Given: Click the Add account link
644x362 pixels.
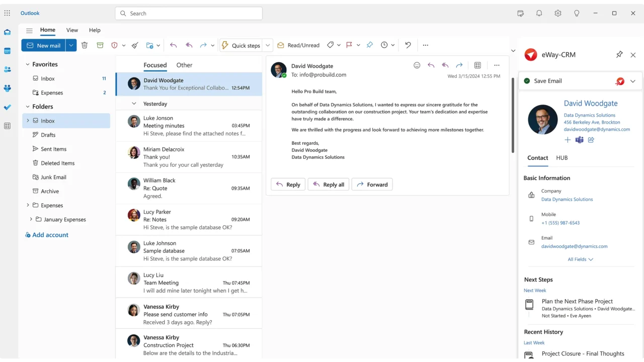Looking at the screenshot, I should [x=47, y=235].
